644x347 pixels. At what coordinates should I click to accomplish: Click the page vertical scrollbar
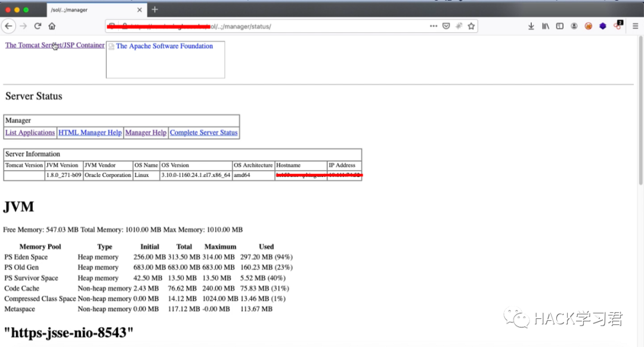coord(640,110)
